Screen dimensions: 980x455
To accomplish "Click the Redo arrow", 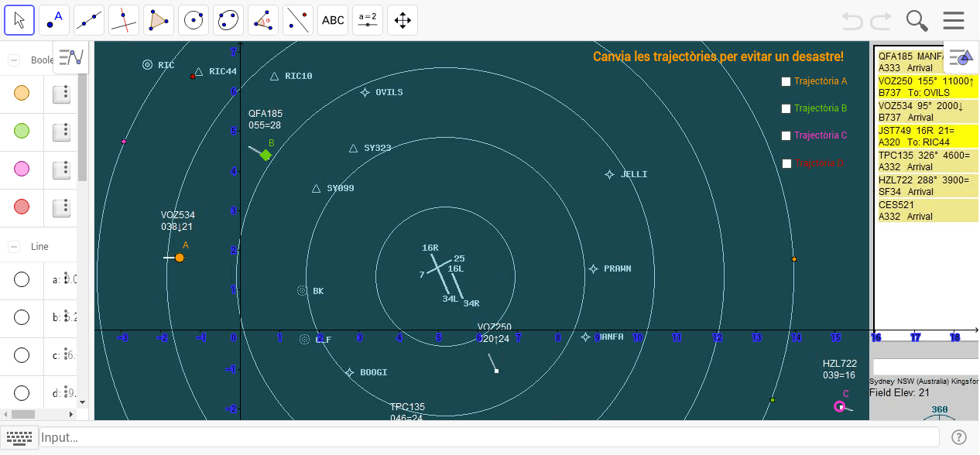I will coord(882,21).
